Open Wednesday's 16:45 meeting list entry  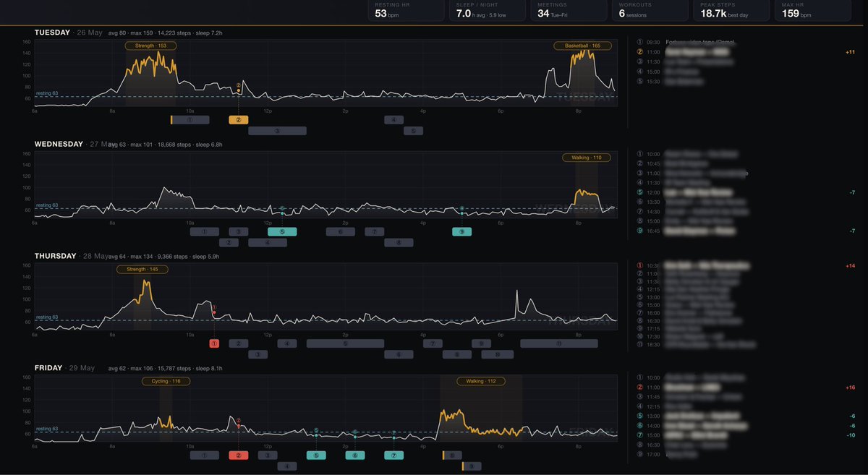(x=745, y=231)
